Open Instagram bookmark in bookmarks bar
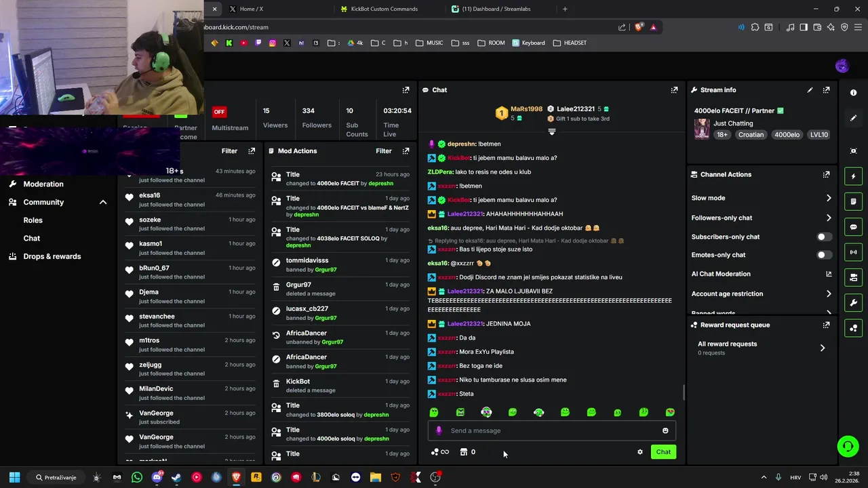Viewport: 868px width, 488px height. (273, 43)
